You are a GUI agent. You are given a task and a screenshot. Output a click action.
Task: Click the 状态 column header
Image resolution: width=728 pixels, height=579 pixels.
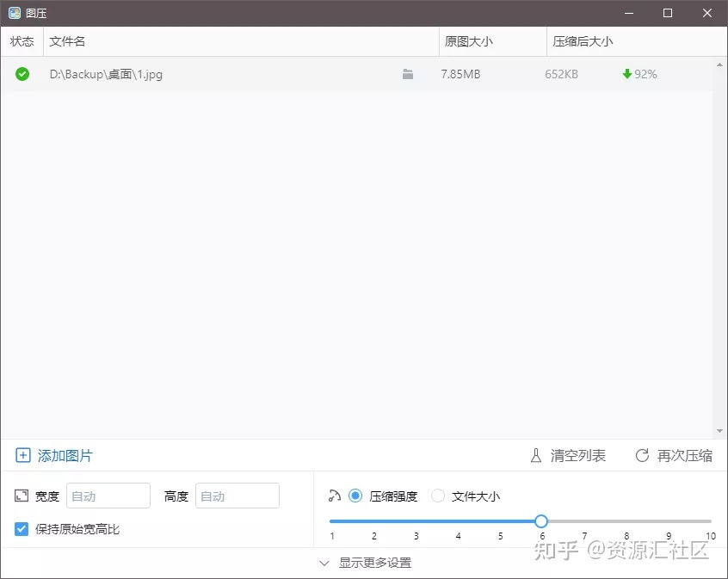[x=22, y=41]
